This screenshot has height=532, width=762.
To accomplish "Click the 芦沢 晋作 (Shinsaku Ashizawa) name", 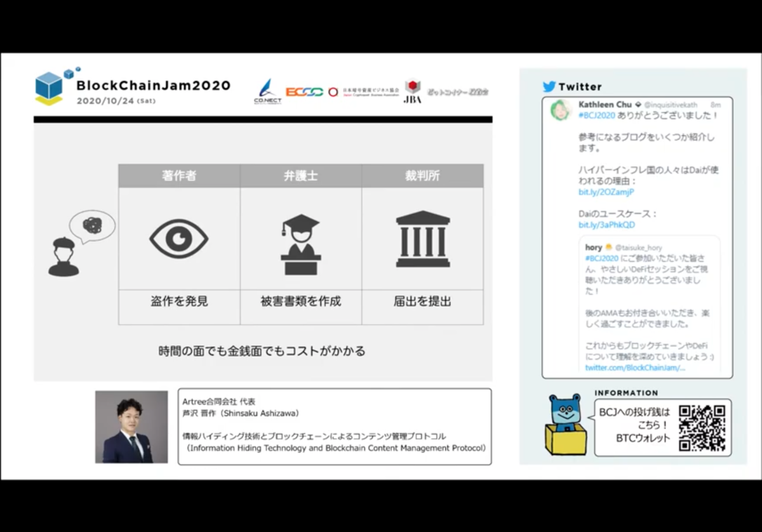I will coord(241,413).
